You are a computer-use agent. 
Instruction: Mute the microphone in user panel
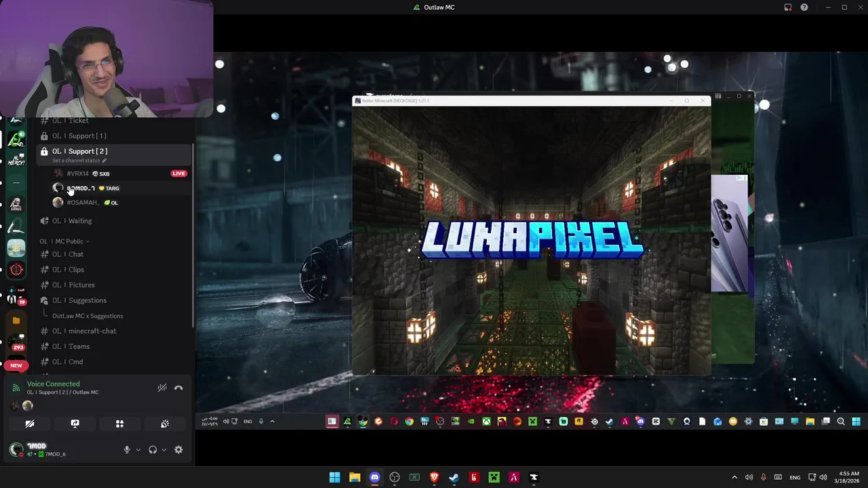(x=127, y=450)
